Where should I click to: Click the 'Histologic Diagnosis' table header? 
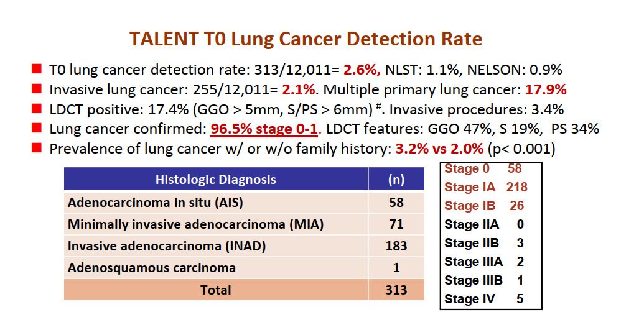[215, 180]
